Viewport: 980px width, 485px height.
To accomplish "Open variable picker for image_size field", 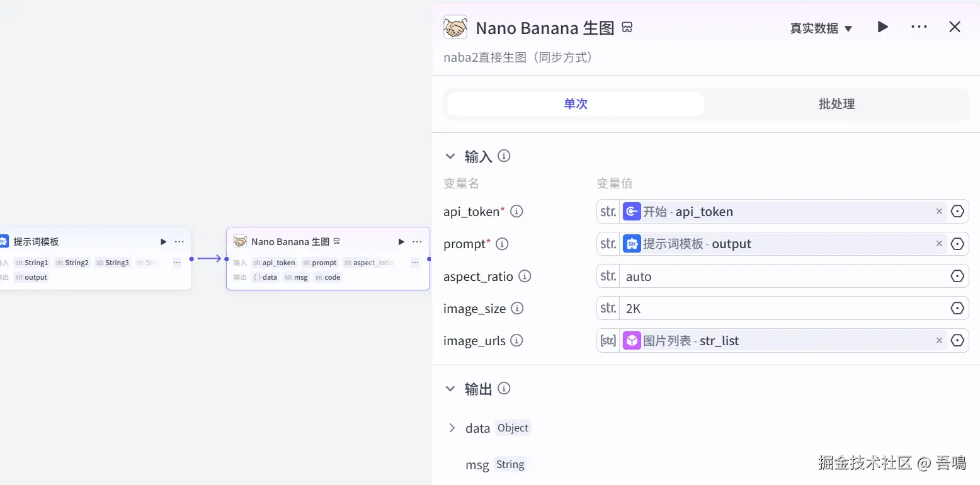I will [x=957, y=309].
